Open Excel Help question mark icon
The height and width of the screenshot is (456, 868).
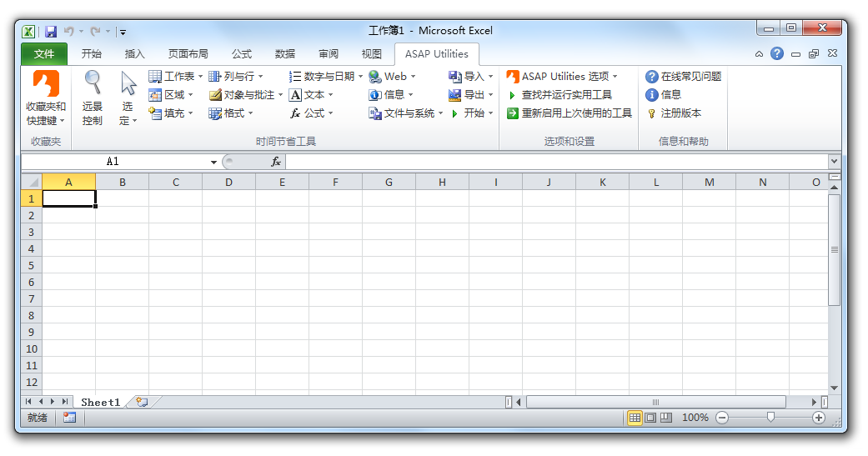point(777,53)
